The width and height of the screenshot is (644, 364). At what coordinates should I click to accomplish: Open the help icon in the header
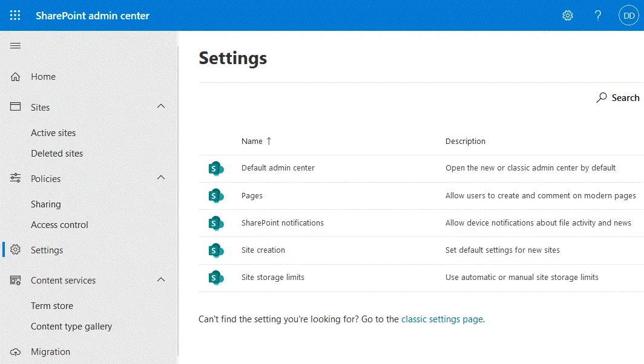[x=597, y=15]
